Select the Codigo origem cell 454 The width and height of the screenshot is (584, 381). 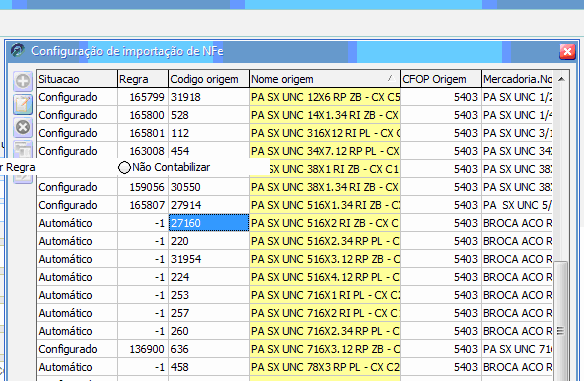pos(209,151)
